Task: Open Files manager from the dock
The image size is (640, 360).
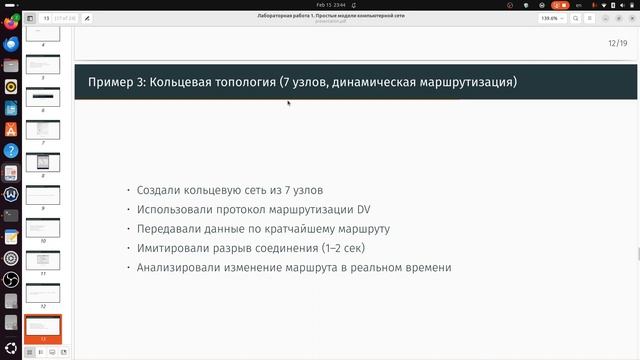Action: (11, 65)
